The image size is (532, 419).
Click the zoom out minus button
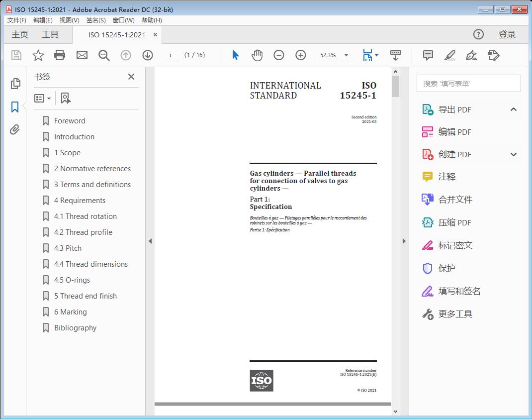pyautogui.click(x=279, y=55)
